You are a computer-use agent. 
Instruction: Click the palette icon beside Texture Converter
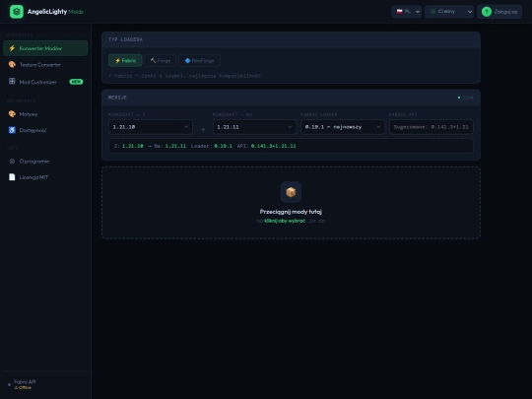click(x=12, y=64)
